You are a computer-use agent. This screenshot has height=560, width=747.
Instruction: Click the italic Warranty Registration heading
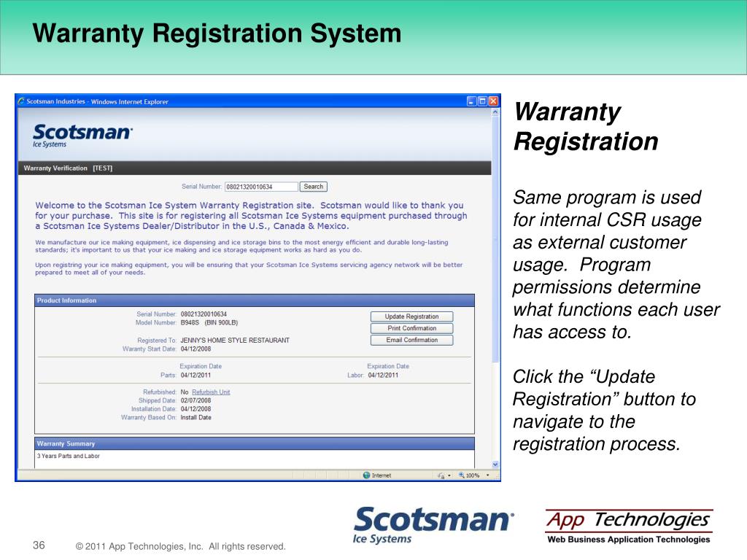pos(586,127)
